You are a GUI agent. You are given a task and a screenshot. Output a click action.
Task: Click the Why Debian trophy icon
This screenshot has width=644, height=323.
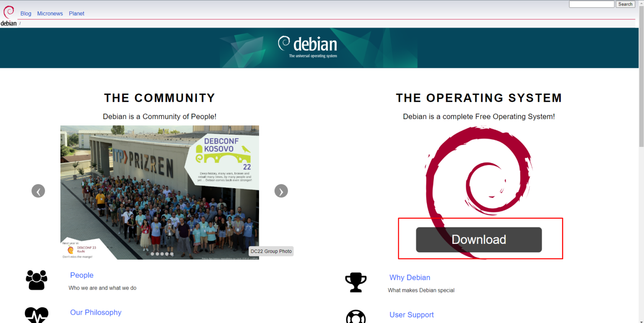356,282
